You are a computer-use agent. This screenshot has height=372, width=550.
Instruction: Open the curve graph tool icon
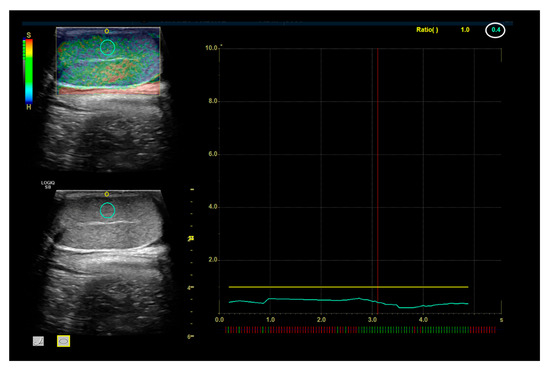pos(38,341)
